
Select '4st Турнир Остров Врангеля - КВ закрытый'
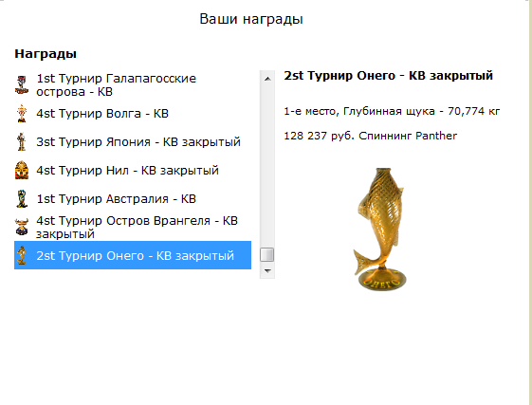(133, 227)
